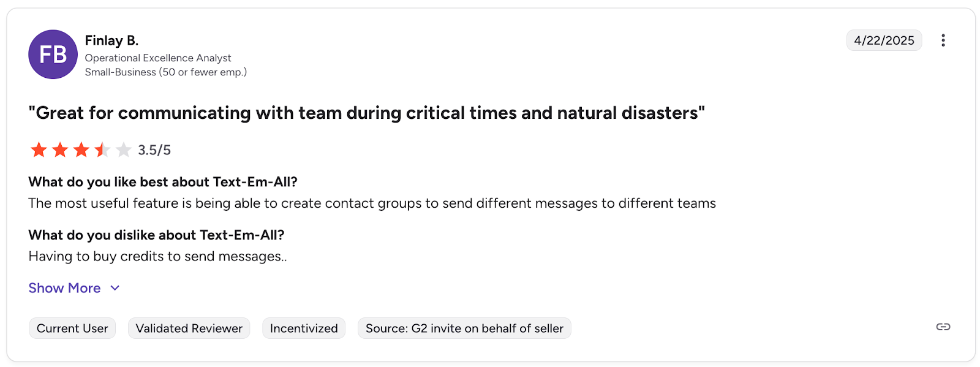Click the 3.5/5 rating score text
Viewport: 980px width, 367px height.
pyautogui.click(x=154, y=150)
